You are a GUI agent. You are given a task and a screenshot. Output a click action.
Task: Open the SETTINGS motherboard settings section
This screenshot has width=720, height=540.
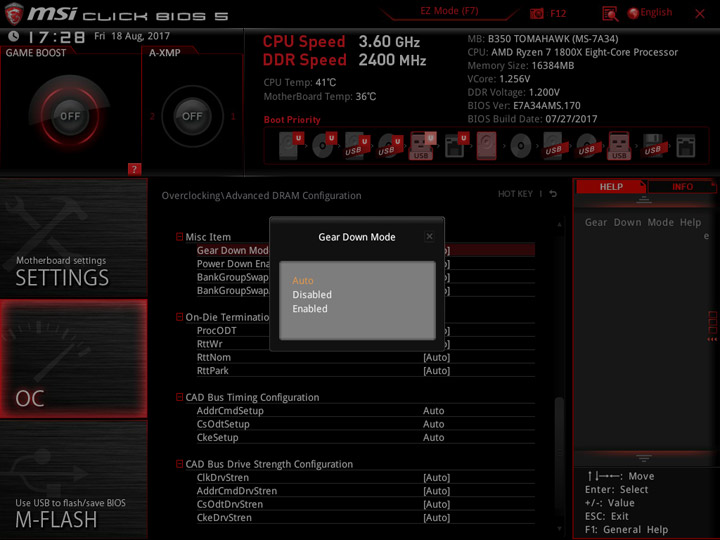click(73, 239)
